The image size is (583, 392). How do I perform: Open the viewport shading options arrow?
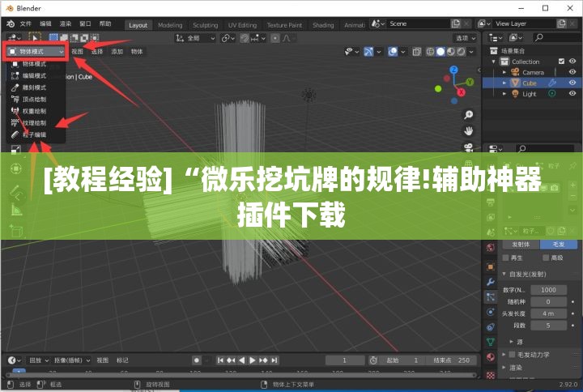point(471,52)
